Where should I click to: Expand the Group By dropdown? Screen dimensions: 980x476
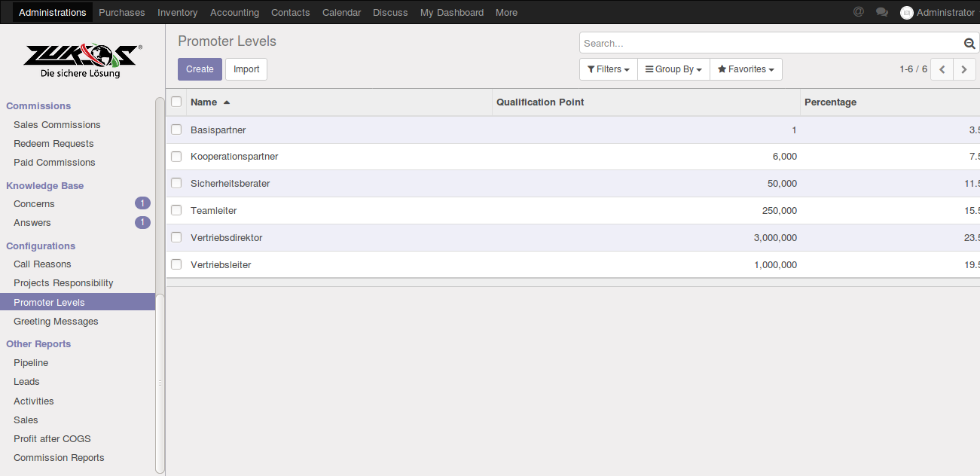(x=673, y=69)
